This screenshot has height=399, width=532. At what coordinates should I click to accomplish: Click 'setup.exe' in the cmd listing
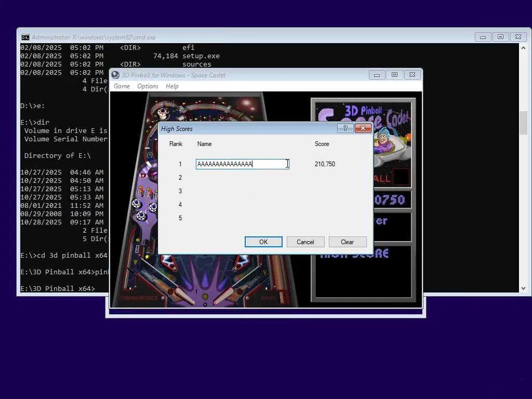pyautogui.click(x=201, y=56)
